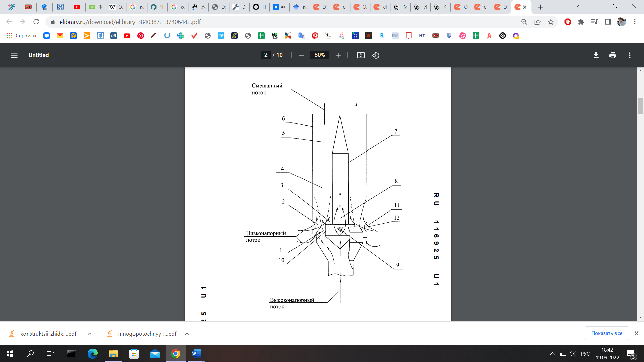This screenshot has width=644, height=362.
Task: Open the browser zoom indicator icon
Action: point(524,22)
